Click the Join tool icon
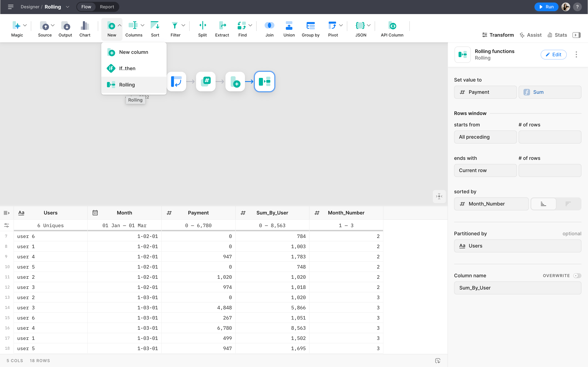 tap(269, 25)
